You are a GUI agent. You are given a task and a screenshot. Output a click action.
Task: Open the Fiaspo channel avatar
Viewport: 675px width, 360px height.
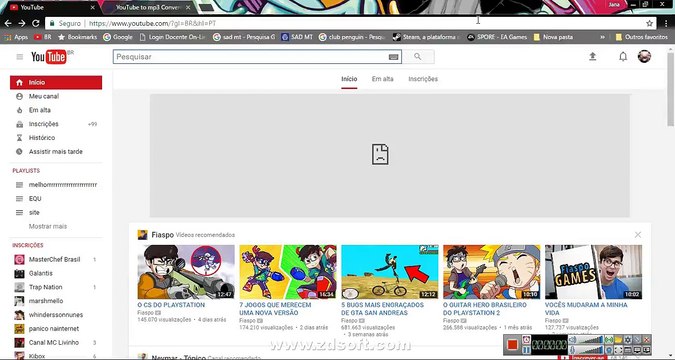142,235
